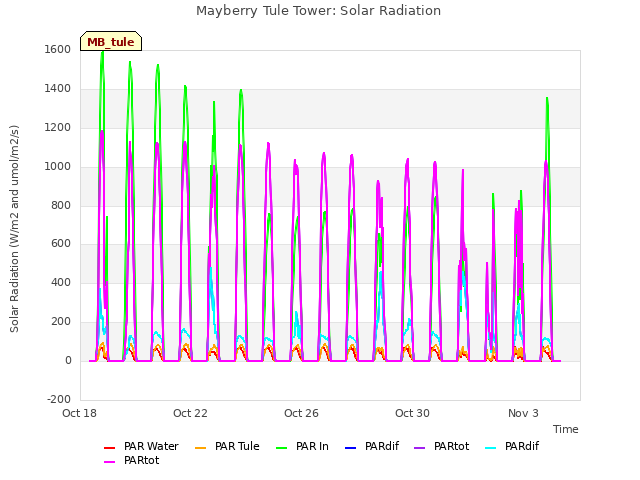This screenshot has height=480, width=640.
Task: Toggle the purple PARtot legend swatch
Action: coord(420,448)
